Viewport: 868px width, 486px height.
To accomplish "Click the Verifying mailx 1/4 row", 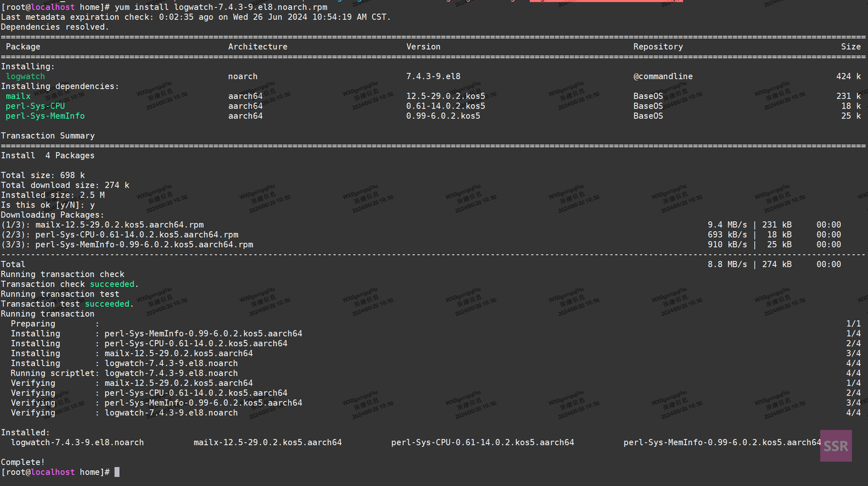I will [436, 383].
